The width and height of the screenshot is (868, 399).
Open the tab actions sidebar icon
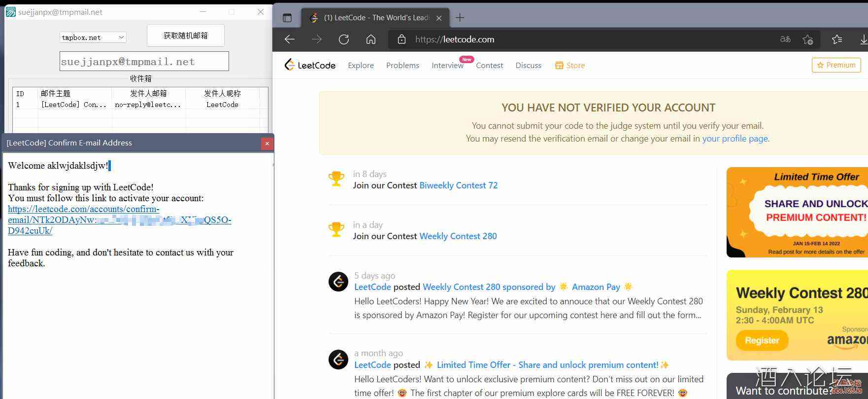click(x=287, y=18)
